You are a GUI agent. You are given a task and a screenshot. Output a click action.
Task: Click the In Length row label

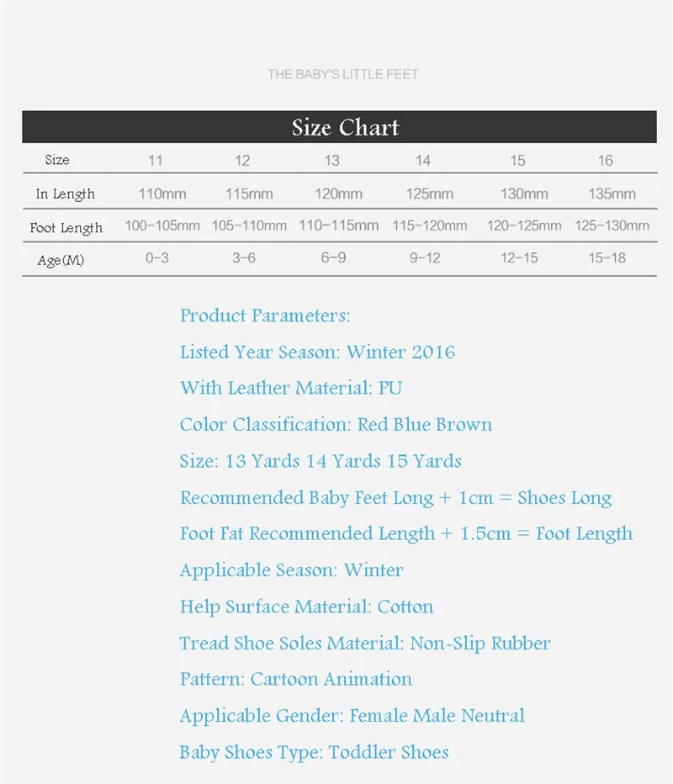[65, 194]
